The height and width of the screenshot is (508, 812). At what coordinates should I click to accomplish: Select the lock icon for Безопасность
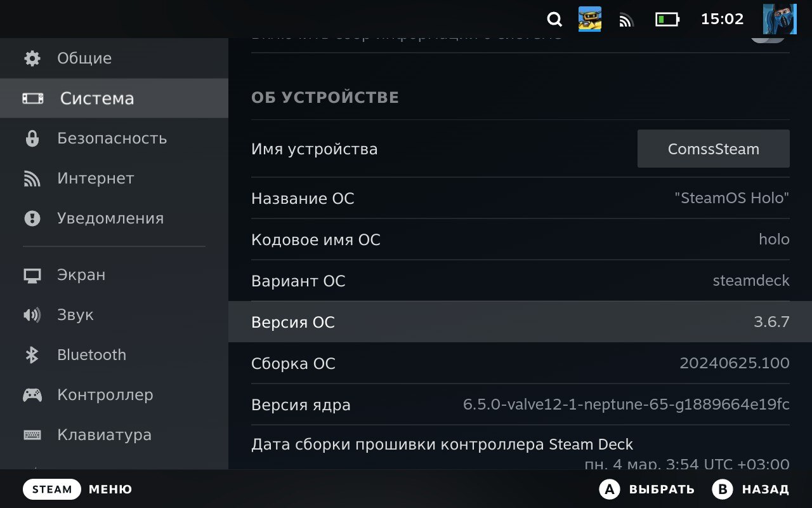pyautogui.click(x=32, y=138)
